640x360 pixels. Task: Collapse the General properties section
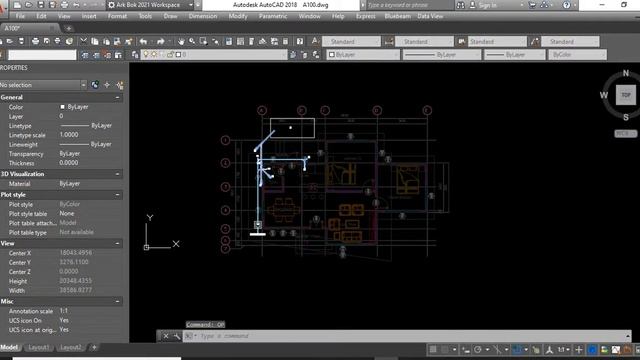point(118,98)
